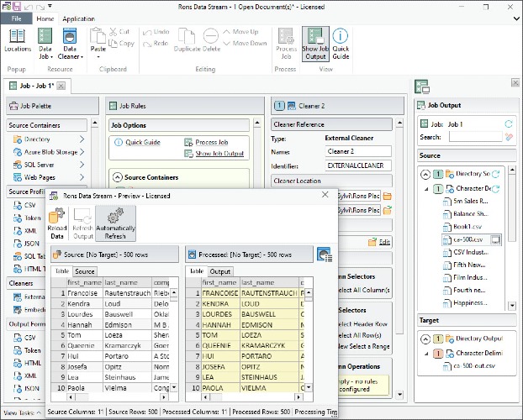Collapse Directory Source tree in Job Output
The width and height of the screenshot is (523, 420).
pyautogui.click(x=425, y=174)
